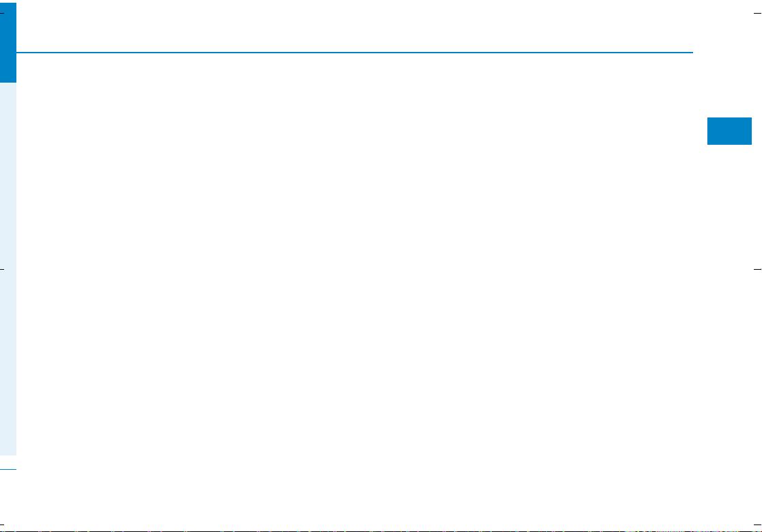Viewport: 762px width, 532px height.
Task: Click the left end of the blue header rule
Action: (x=18, y=53)
